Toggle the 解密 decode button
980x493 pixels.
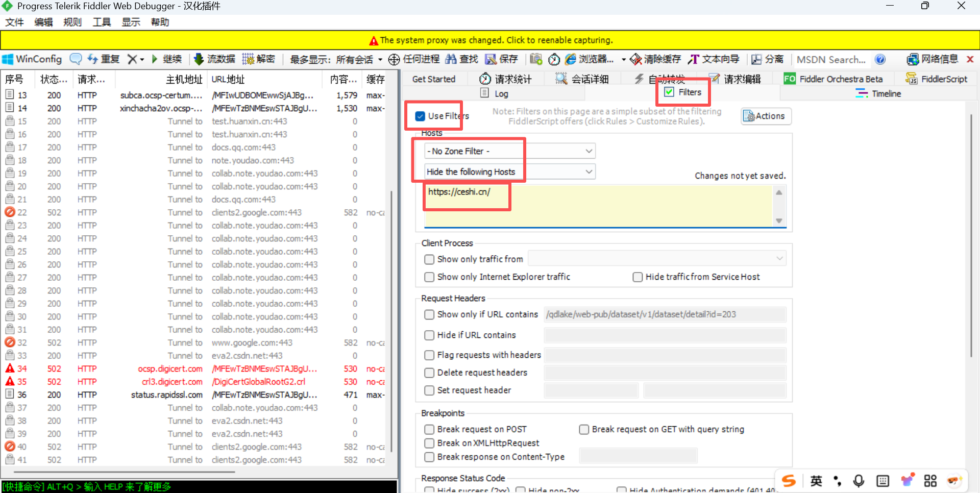(259, 59)
